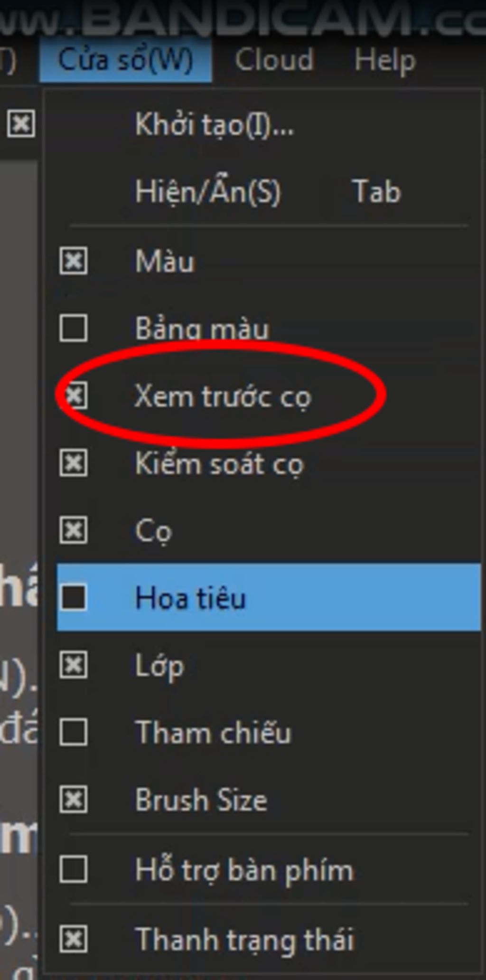Click the Thanh trạng thái menu label
486x980 pixels.
pos(245,939)
